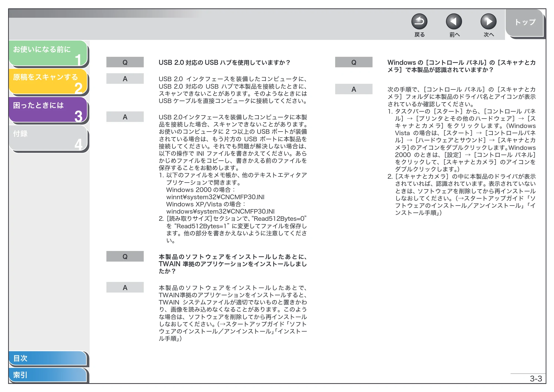
Task: Open the トップ tab
Action: click(525, 23)
